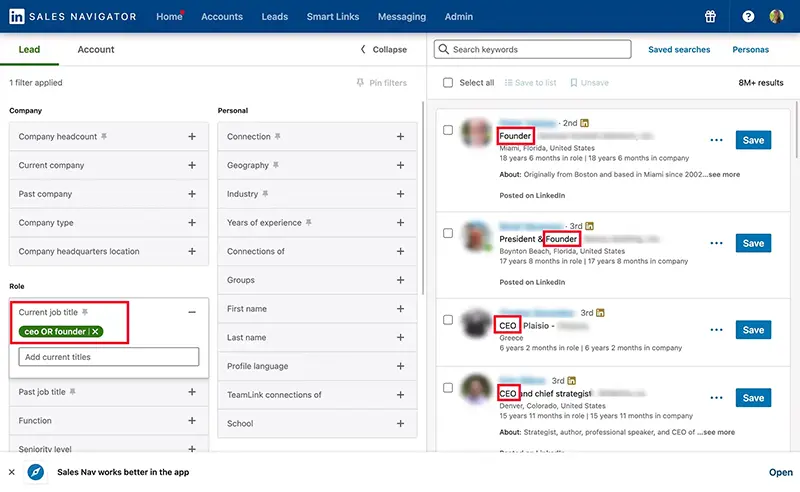Open Personas link

tap(751, 50)
